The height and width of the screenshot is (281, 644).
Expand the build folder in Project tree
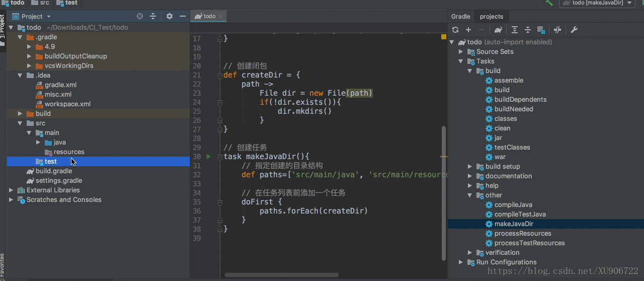click(x=20, y=114)
